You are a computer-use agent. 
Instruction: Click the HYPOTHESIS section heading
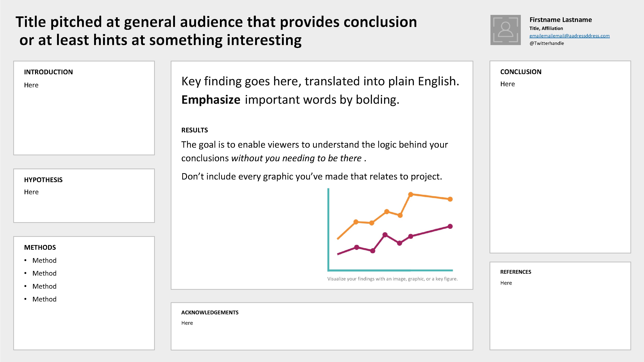pos(43,180)
